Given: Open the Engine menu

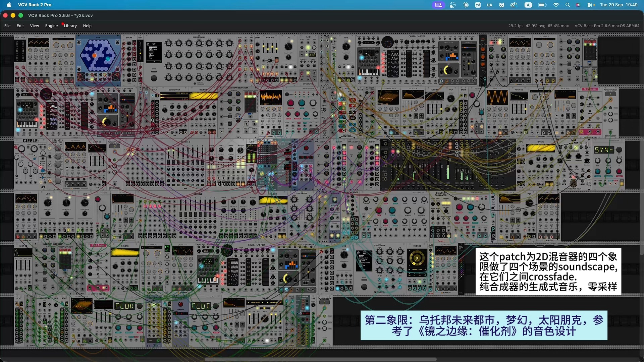Looking at the screenshot, I should point(51,26).
